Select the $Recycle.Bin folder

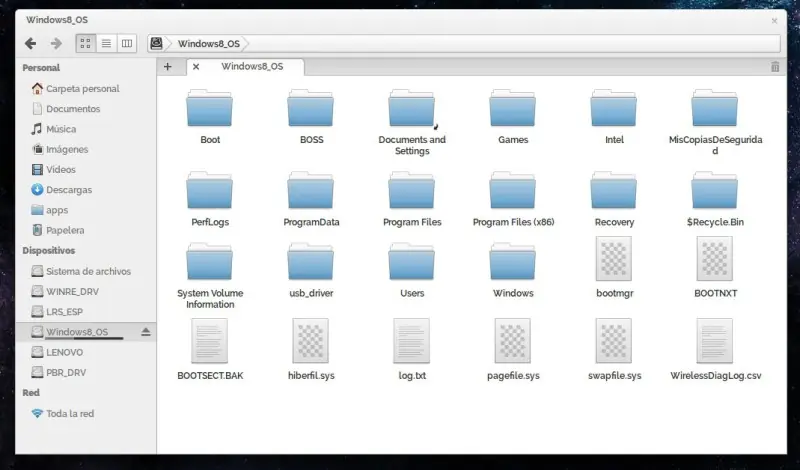point(715,200)
